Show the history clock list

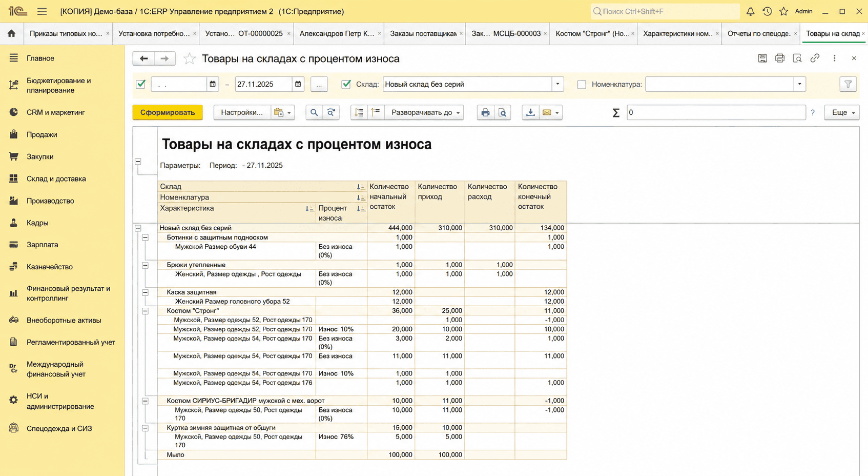(x=767, y=11)
